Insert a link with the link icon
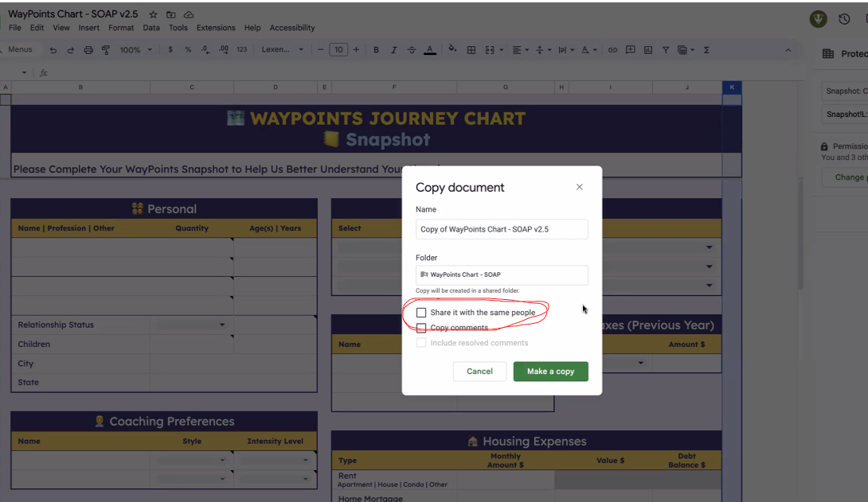The image size is (868, 502). point(612,50)
